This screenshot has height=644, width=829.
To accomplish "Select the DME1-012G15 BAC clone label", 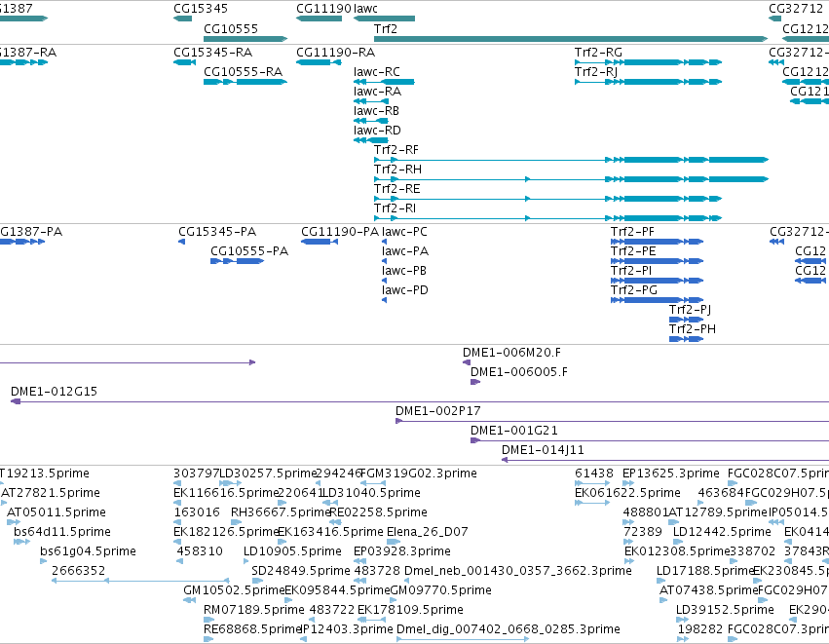I will pos(54,392).
